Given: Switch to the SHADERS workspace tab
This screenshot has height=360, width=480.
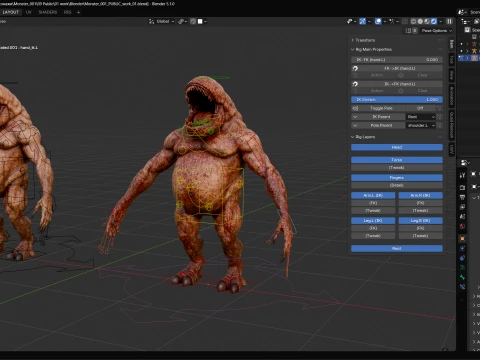Looking at the screenshot, I should pyautogui.click(x=48, y=12).
